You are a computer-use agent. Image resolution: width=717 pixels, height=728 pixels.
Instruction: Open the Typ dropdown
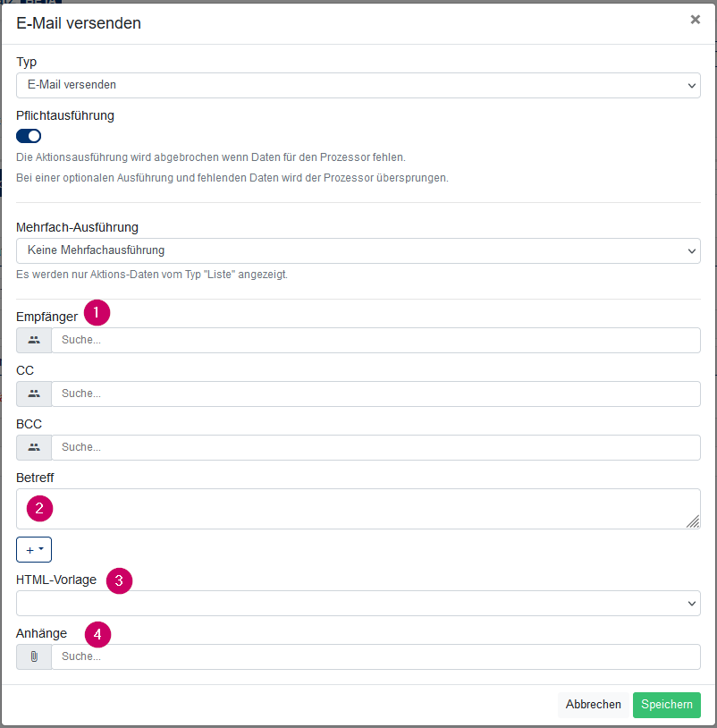tap(358, 86)
